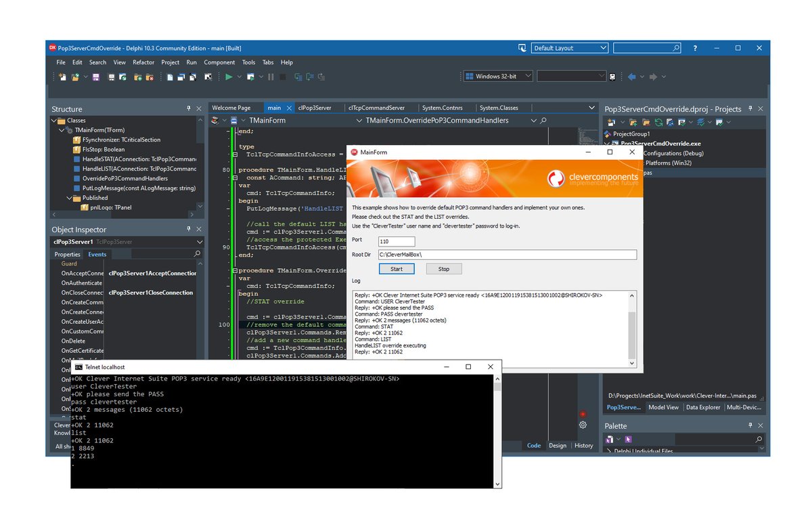Click the Port input field
Image resolution: width=812 pixels, height=508 pixels.
click(397, 241)
